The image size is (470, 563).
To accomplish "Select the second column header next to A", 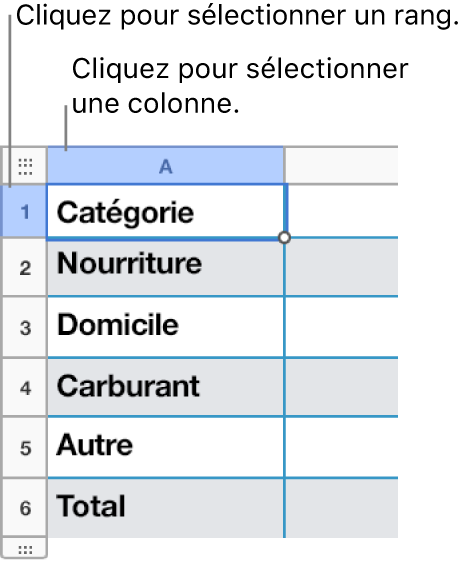I will point(341,166).
